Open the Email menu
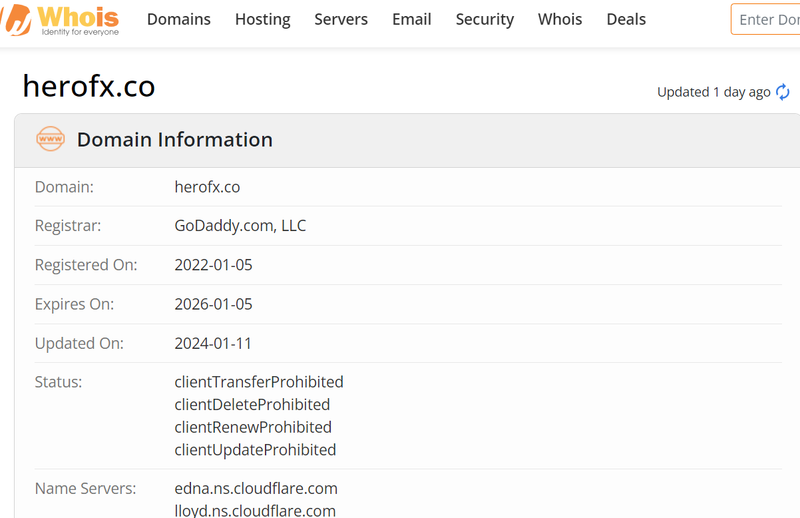This screenshot has height=518, width=800. (x=412, y=19)
